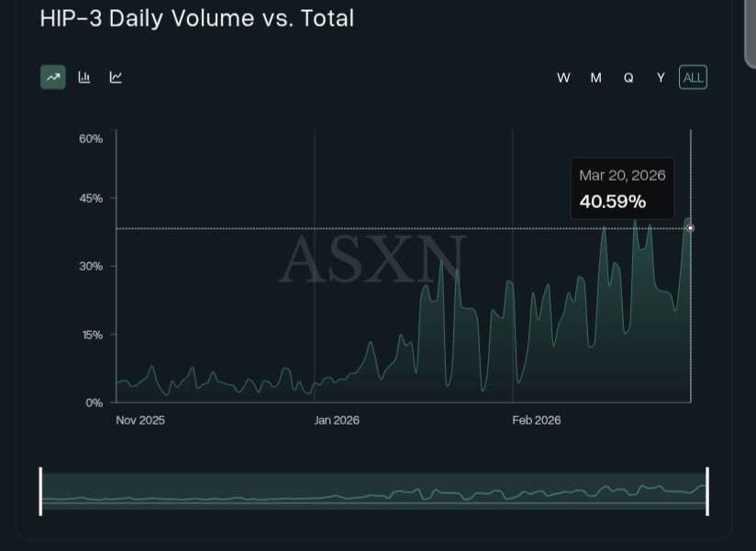Click the 60% y-axis label
756x551 pixels.
pyautogui.click(x=91, y=139)
